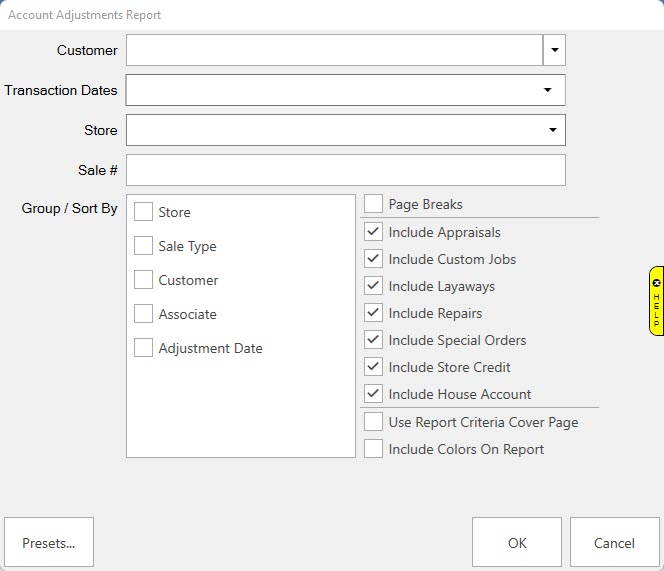Enable Use Report Criteria Cover Page

pos(373,422)
